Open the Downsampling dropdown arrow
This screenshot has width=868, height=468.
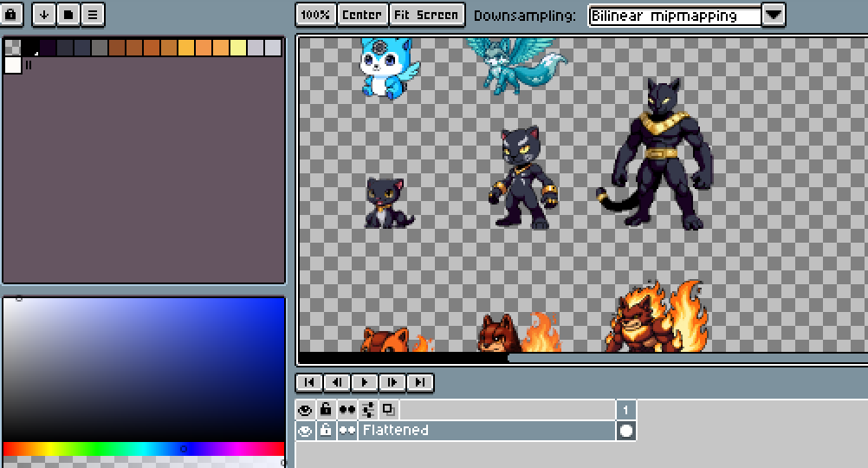[774, 15]
